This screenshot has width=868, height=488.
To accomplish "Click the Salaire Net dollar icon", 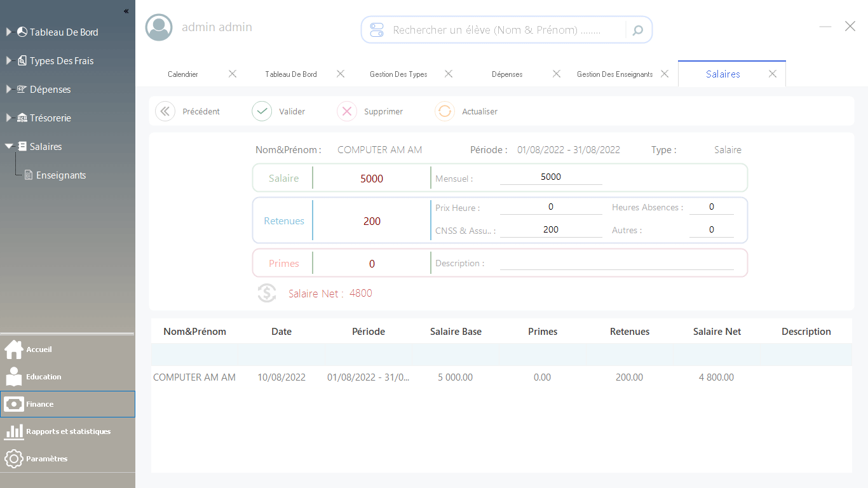I will (267, 293).
